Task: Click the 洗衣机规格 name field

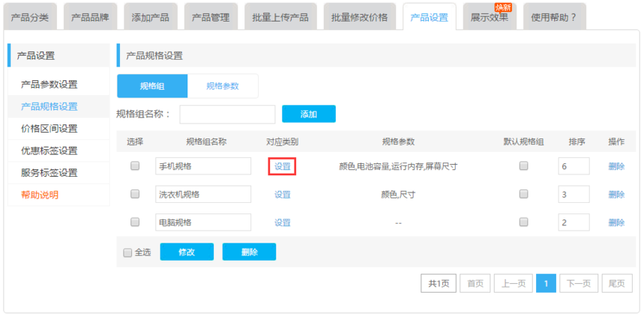Action: tap(203, 194)
